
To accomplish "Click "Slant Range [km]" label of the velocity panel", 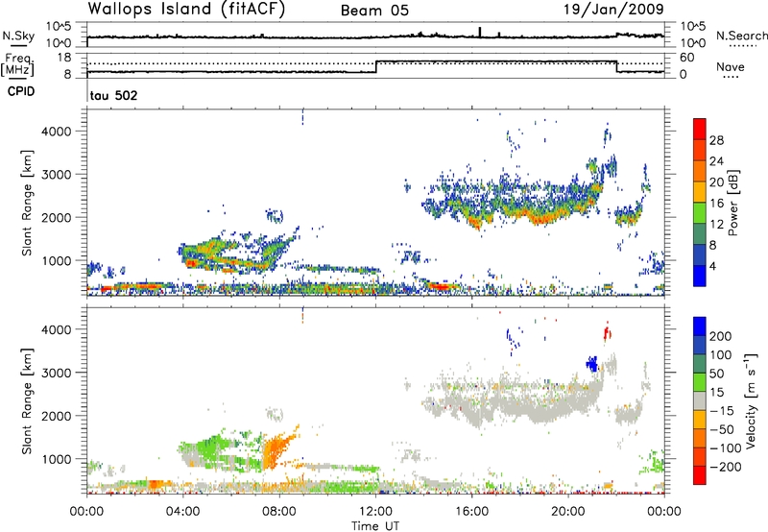I will pos(27,401).
